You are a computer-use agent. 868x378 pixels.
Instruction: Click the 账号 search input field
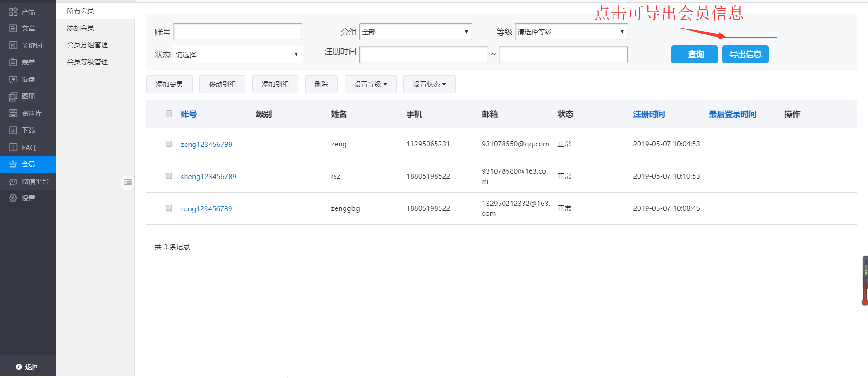pyautogui.click(x=237, y=32)
